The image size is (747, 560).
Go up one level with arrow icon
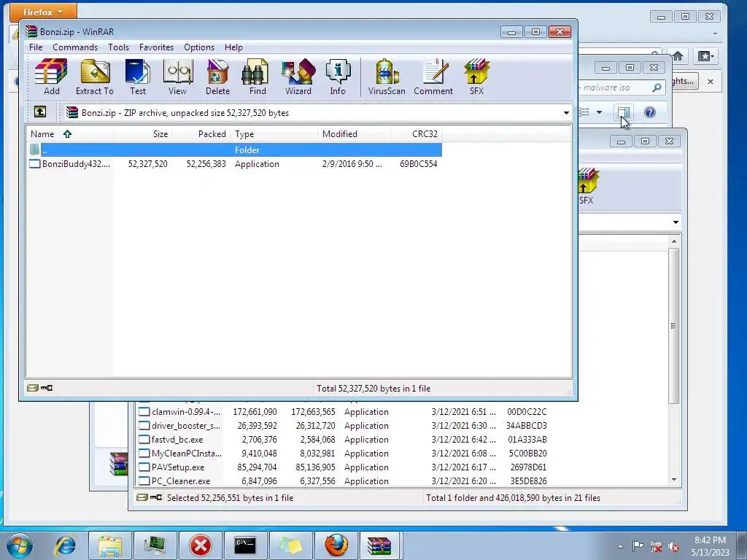point(40,112)
